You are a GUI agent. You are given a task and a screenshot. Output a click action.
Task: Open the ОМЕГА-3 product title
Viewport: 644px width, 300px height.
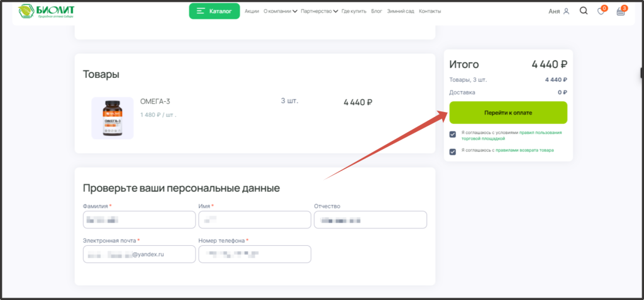pyautogui.click(x=155, y=101)
